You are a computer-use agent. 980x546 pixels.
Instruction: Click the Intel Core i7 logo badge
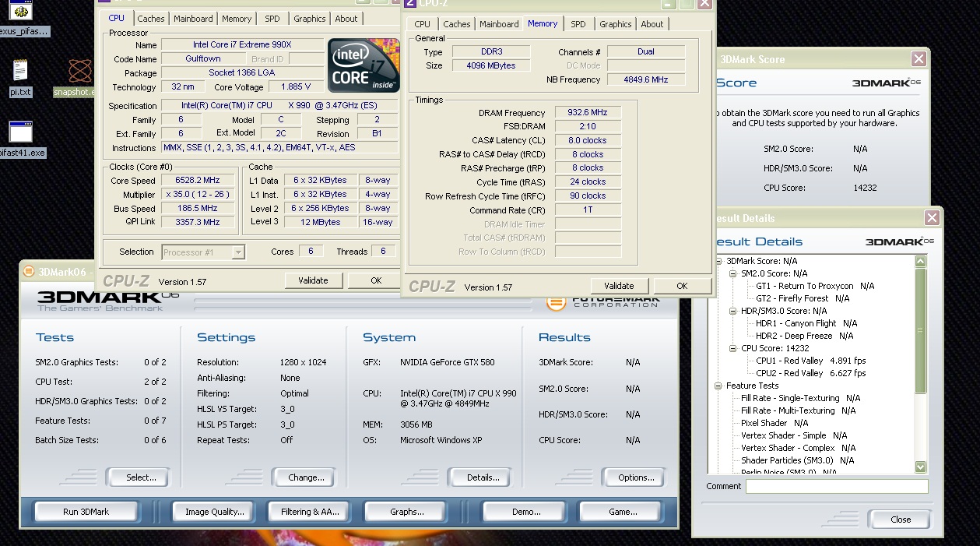[364, 65]
